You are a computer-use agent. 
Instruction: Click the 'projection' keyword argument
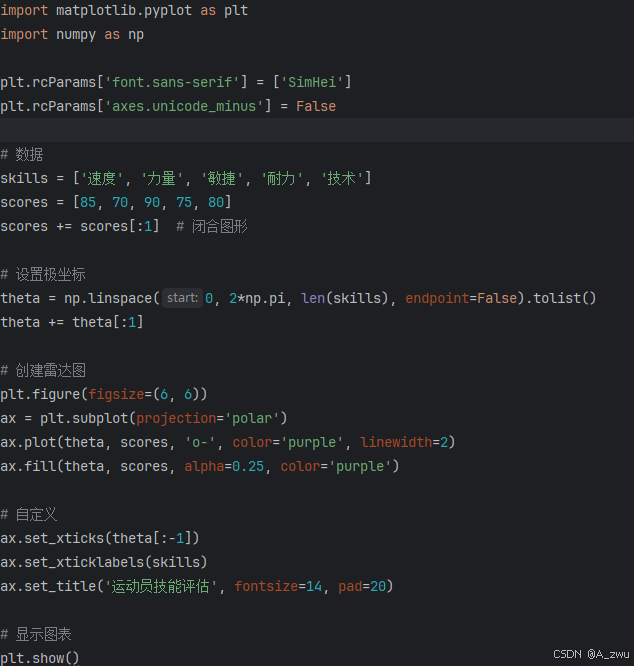(176, 418)
